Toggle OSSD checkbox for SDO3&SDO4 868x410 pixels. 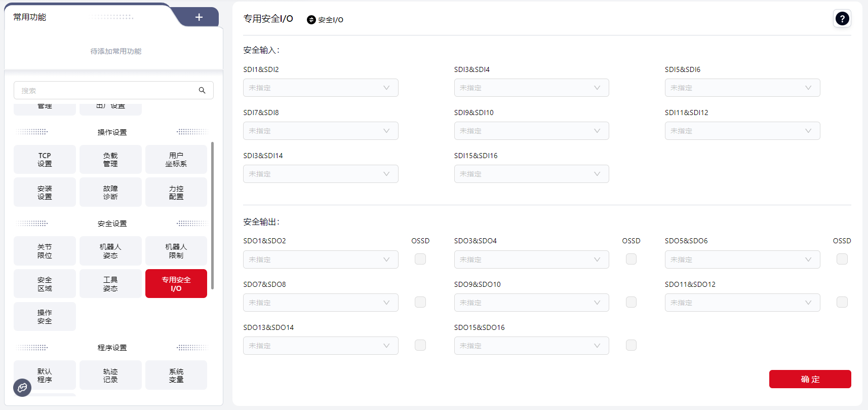click(x=631, y=259)
